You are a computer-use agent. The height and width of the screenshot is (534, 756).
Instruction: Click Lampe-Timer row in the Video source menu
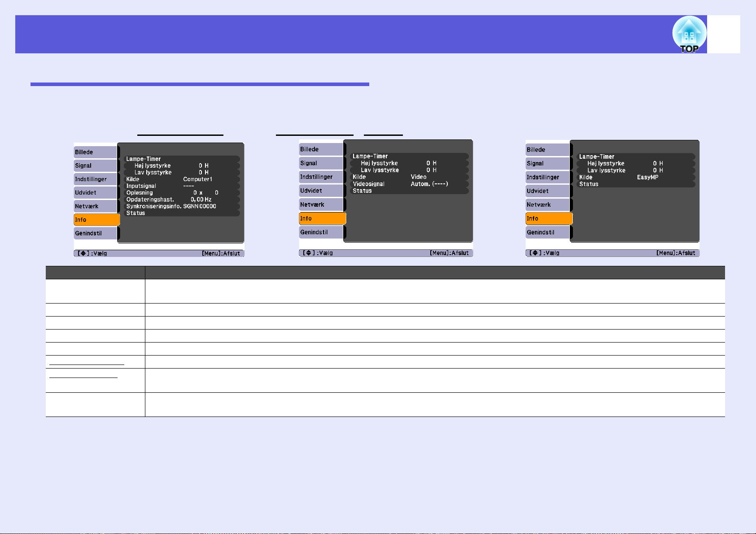click(409, 156)
